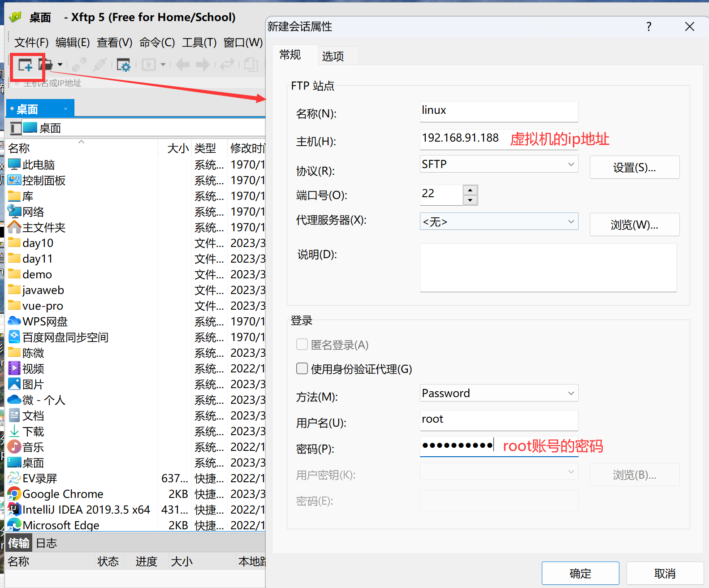Open the 文件(F) menu
Screen dimensions: 709x588
tap(31, 43)
